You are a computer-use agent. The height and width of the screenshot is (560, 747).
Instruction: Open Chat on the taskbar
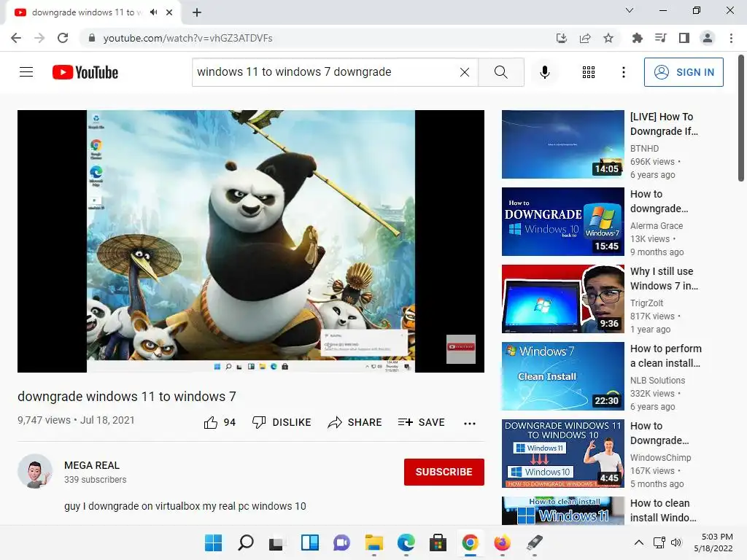(x=341, y=542)
